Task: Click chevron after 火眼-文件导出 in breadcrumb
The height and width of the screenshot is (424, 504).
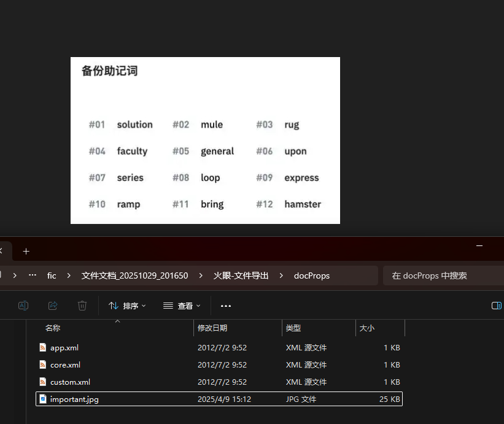Action: coord(281,276)
